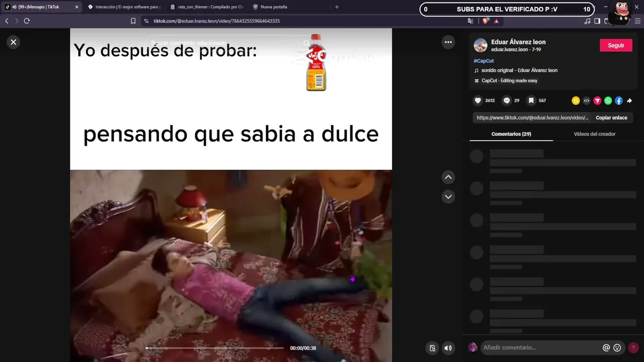Repost the video with the yellow icon
This screenshot has width=644, height=362.
[576, 101]
